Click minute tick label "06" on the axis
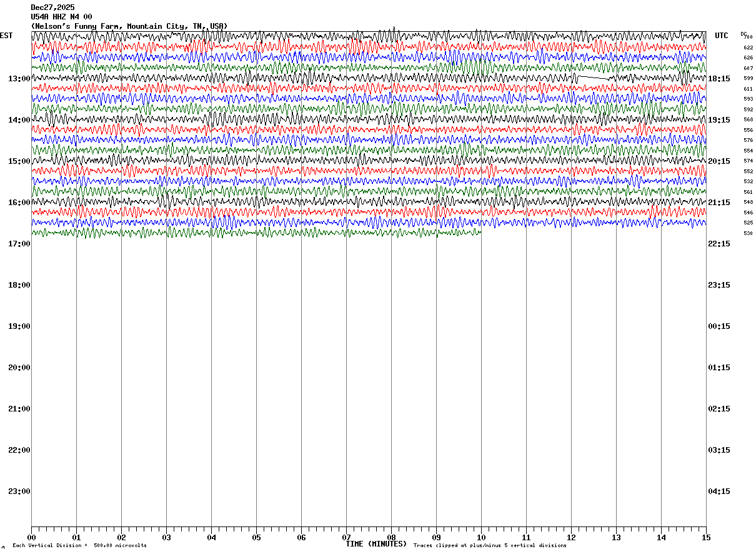The width and height of the screenshot is (756, 554). pyautogui.click(x=301, y=537)
